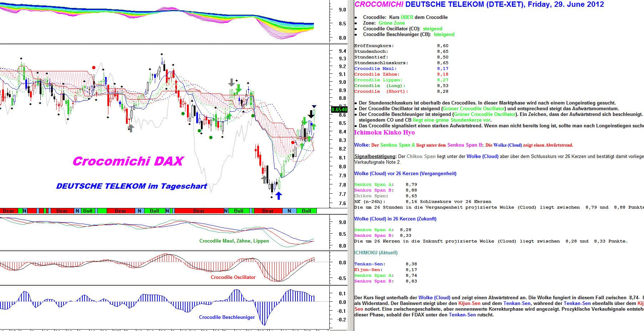This screenshot has height=331, width=644.
Task: Click the blue up arrow below the lowest candles
Action: coord(279,195)
